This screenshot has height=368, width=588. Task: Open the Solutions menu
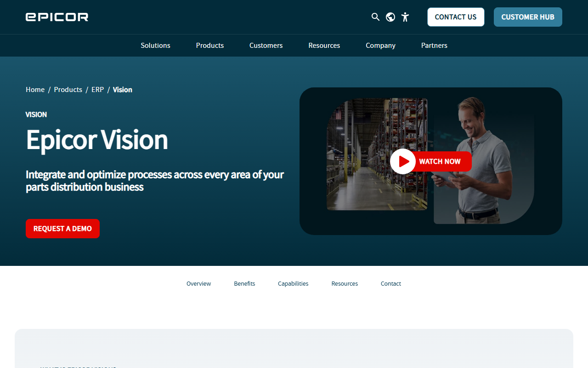[155, 46]
